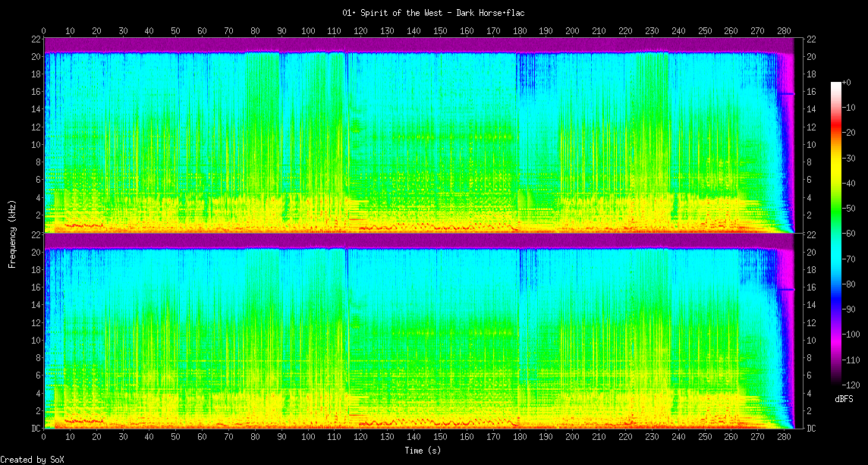Click the '-0' label atop the color scale
Image resolution: width=868 pixels, height=465 pixels.
851,82
